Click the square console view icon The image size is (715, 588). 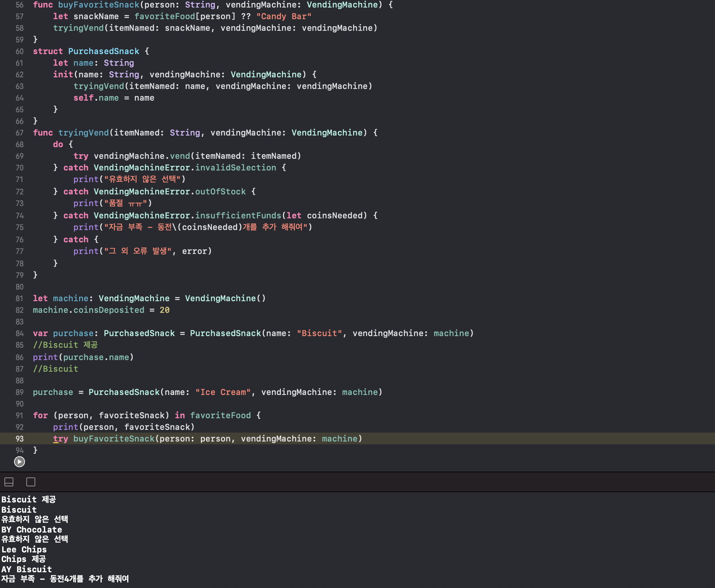pos(31,482)
